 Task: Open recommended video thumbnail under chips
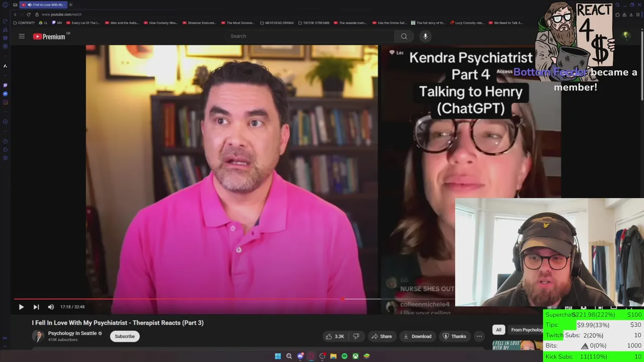tap(517, 345)
